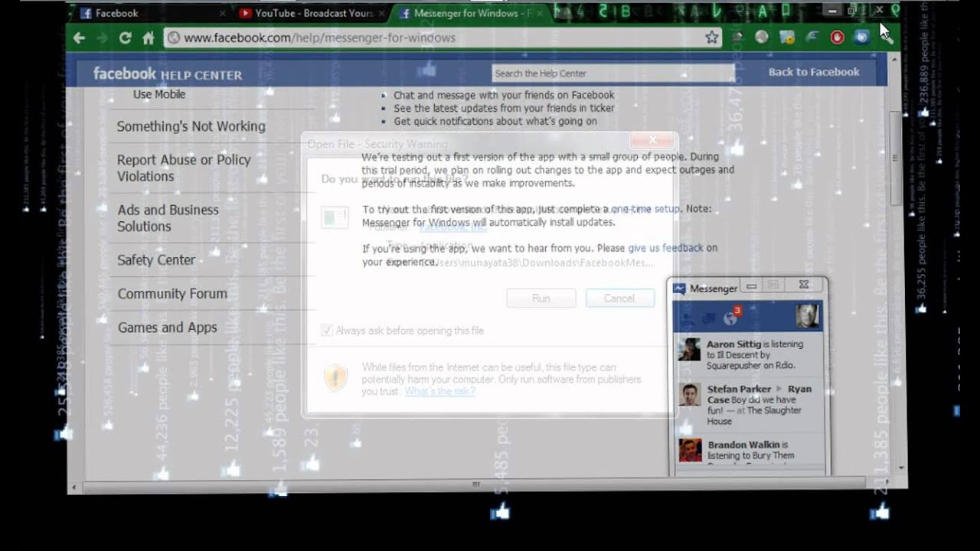Click Run in the security warning dialog
This screenshot has width=980, height=551.
click(x=541, y=298)
